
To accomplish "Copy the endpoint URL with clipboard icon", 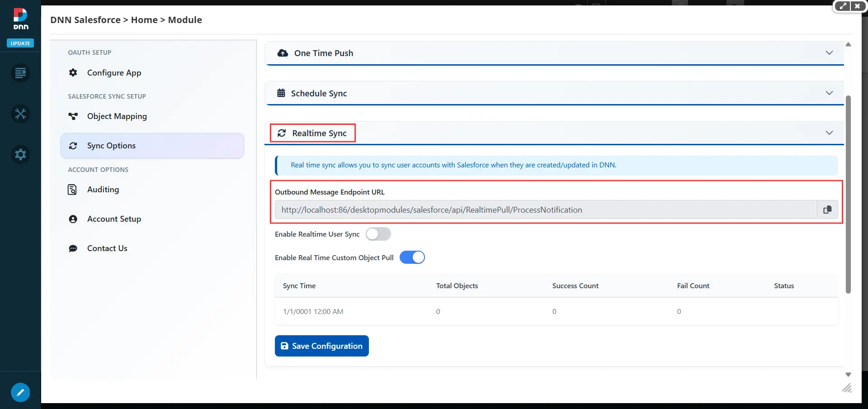I will [x=827, y=209].
